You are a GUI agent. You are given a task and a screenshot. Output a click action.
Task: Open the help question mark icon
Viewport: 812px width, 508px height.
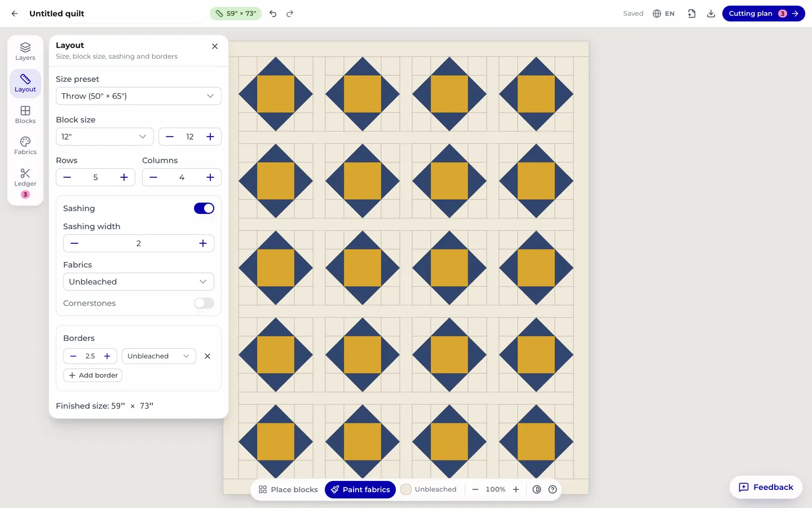tap(553, 489)
